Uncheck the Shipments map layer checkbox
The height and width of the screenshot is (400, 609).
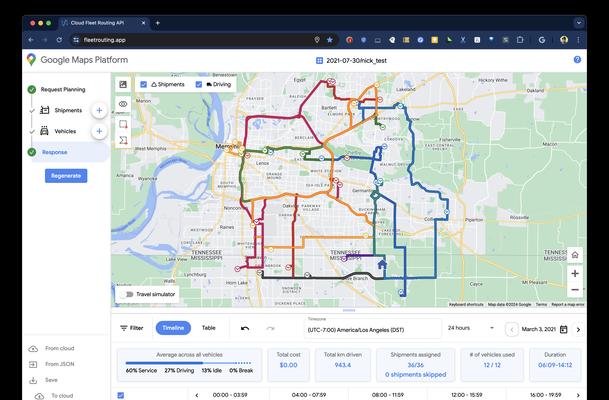[143, 84]
